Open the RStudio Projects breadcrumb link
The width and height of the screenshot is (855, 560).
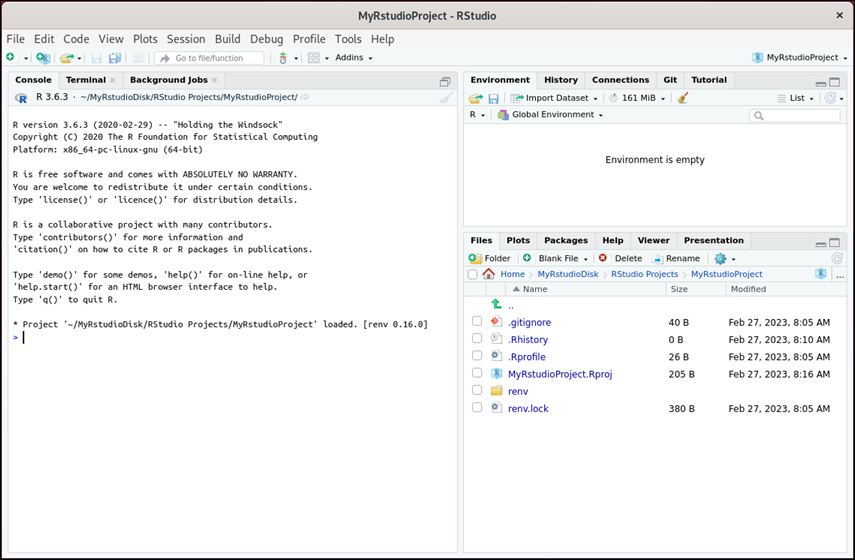tap(645, 274)
